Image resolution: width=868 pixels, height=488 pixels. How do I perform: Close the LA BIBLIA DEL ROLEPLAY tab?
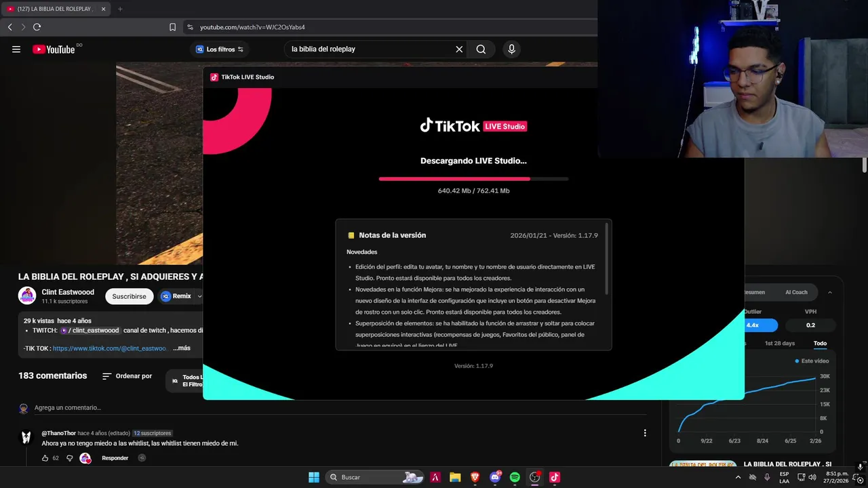tap(103, 9)
